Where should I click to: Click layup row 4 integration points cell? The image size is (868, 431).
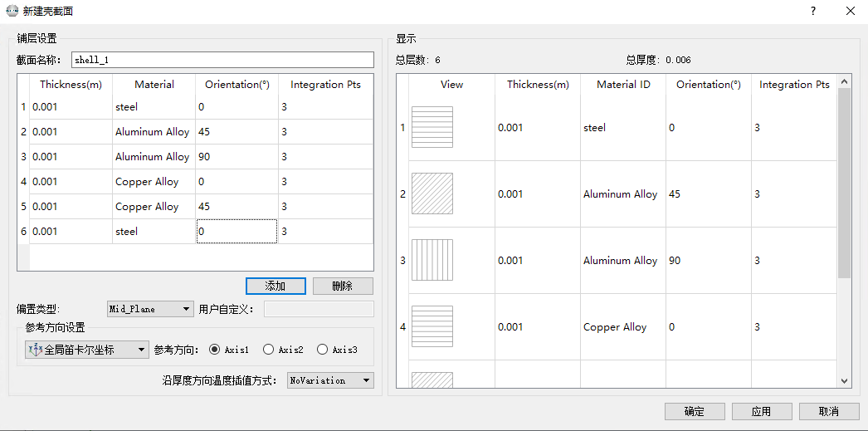pos(325,181)
